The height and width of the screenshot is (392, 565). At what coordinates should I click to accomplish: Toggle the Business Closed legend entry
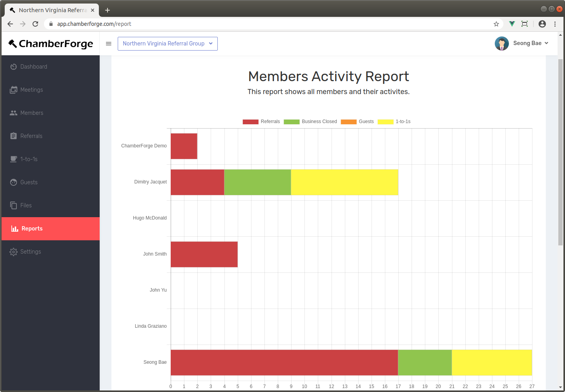[x=310, y=122]
